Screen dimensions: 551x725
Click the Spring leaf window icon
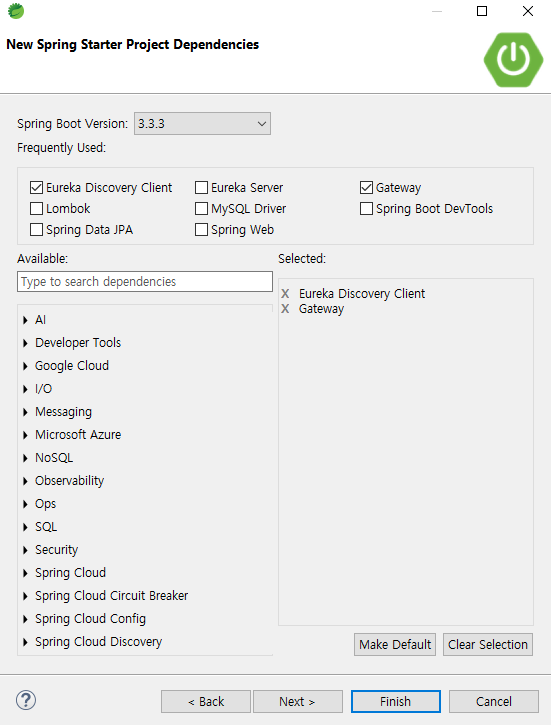coord(16,11)
